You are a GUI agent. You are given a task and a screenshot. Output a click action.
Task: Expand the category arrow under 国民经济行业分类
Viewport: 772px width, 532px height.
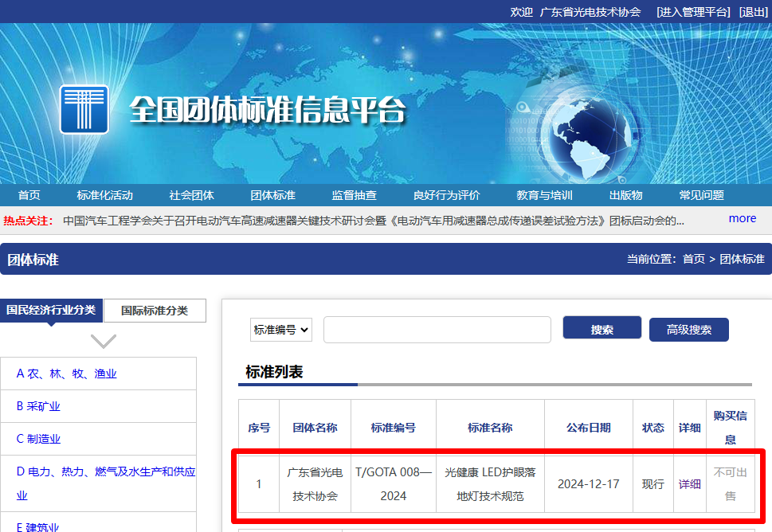coord(102,341)
